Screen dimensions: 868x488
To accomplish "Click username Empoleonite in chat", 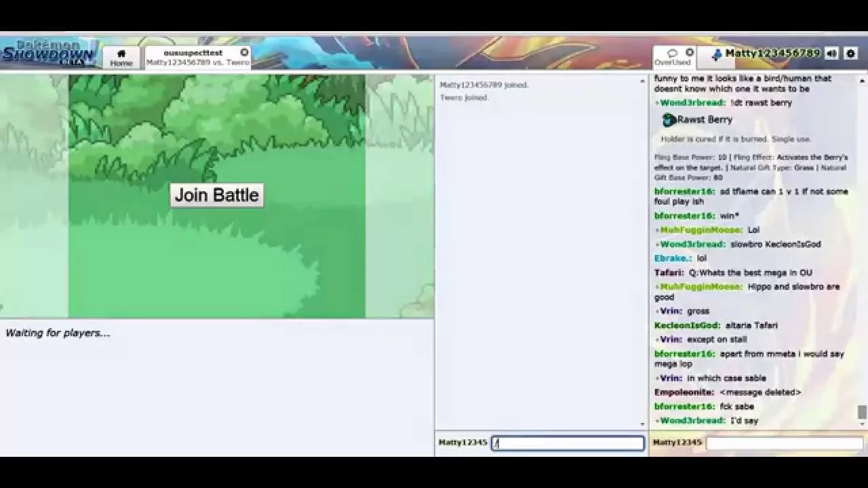I will [684, 392].
